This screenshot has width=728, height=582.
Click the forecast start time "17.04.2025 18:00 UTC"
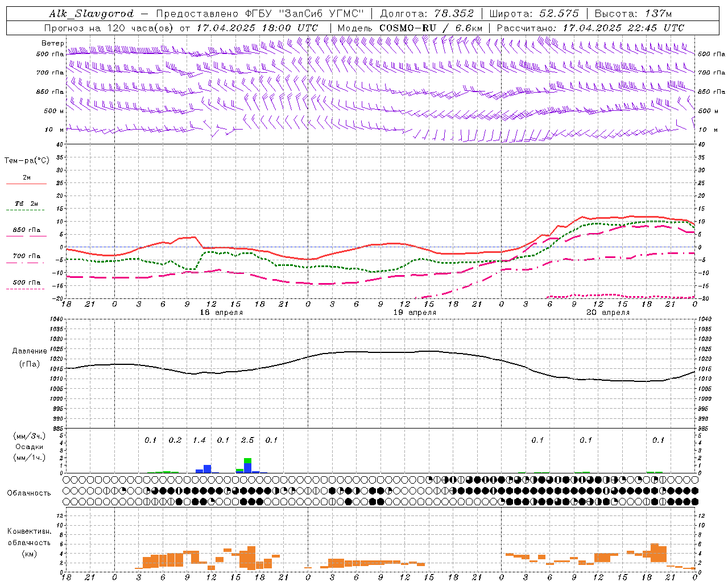[257, 28]
